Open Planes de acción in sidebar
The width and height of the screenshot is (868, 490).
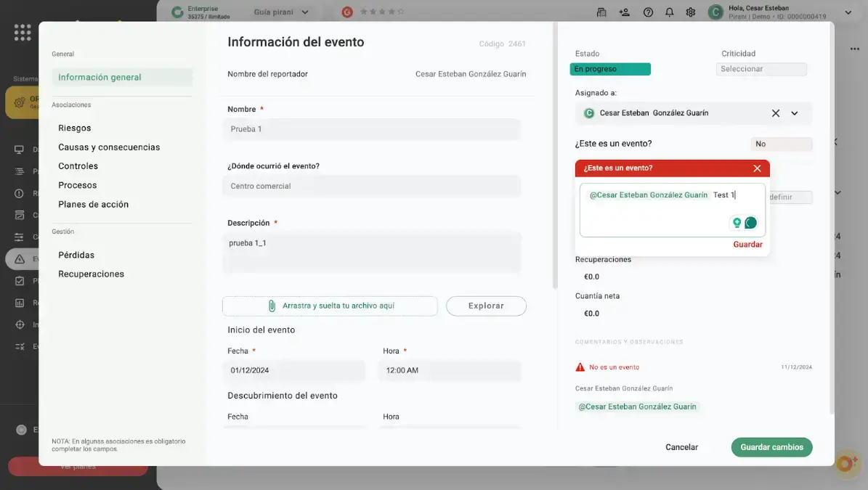[x=93, y=205]
